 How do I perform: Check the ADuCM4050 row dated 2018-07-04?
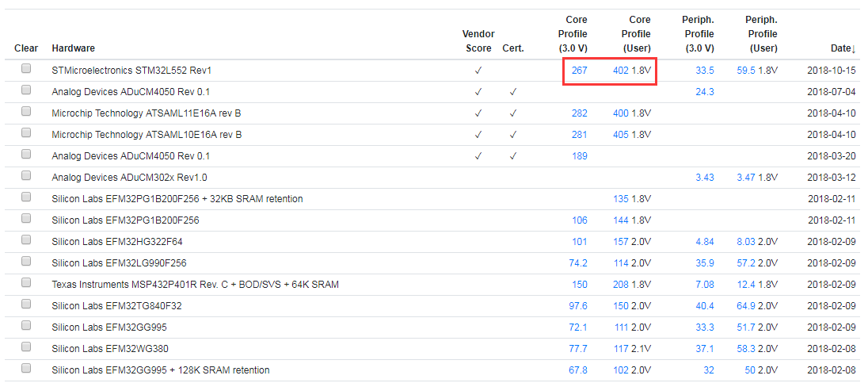point(26,90)
